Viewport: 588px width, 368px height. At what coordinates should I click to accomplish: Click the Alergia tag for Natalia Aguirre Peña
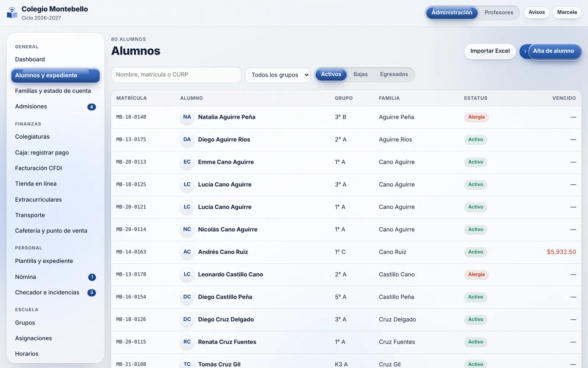tap(476, 117)
